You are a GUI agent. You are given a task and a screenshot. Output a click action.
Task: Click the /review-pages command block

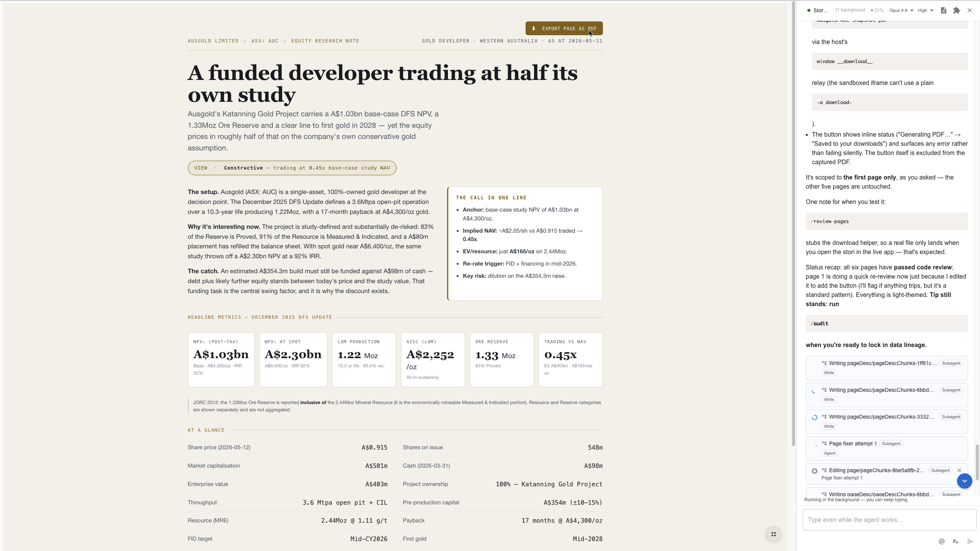(887, 221)
